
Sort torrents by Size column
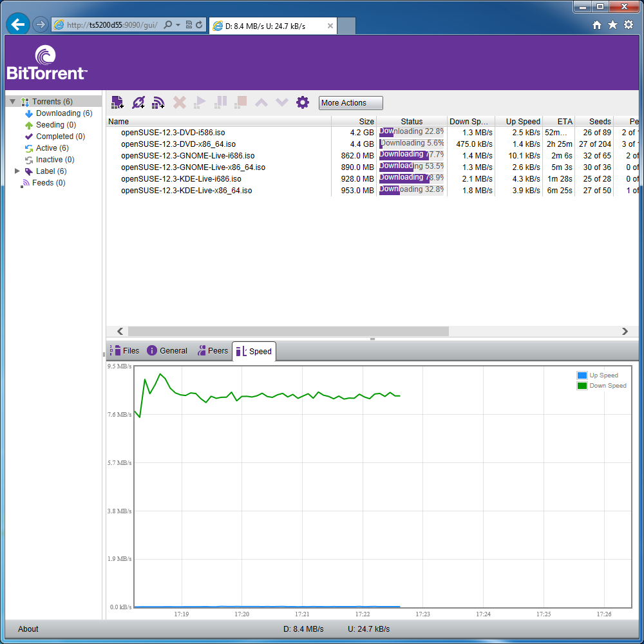pos(354,121)
